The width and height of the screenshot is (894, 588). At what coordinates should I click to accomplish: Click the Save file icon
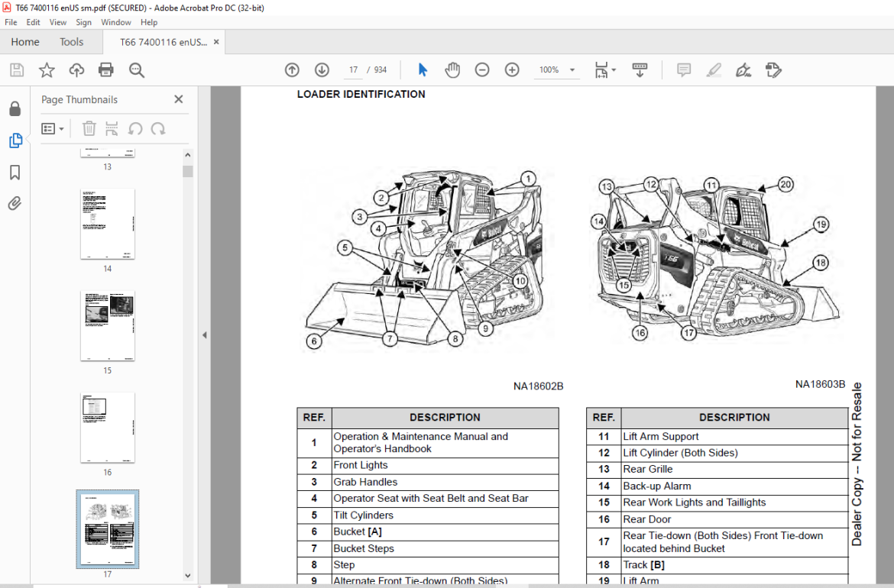tap(17, 70)
